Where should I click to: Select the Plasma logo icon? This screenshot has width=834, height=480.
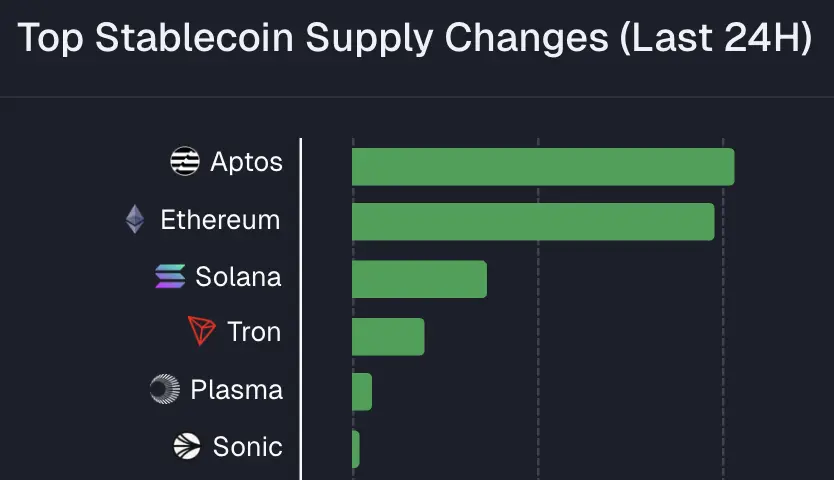(x=165, y=389)
